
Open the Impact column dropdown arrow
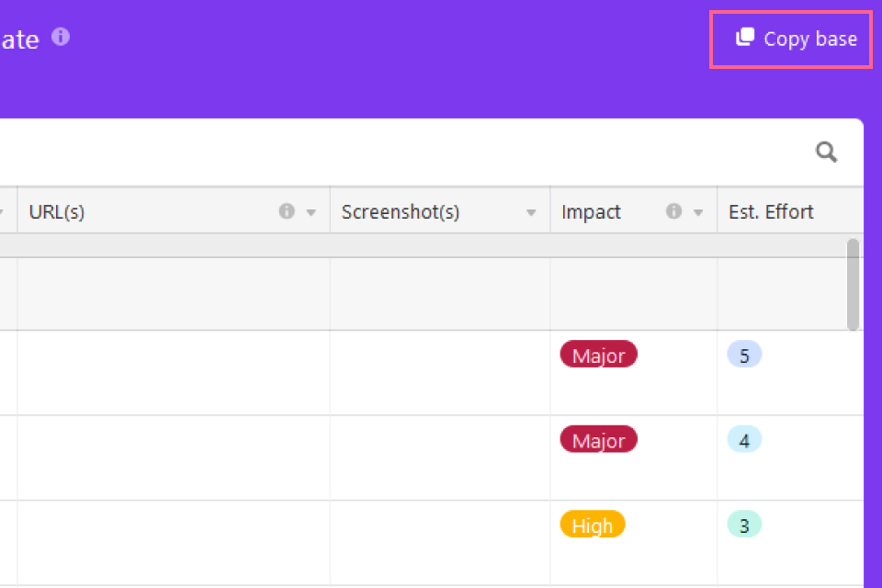698,212
